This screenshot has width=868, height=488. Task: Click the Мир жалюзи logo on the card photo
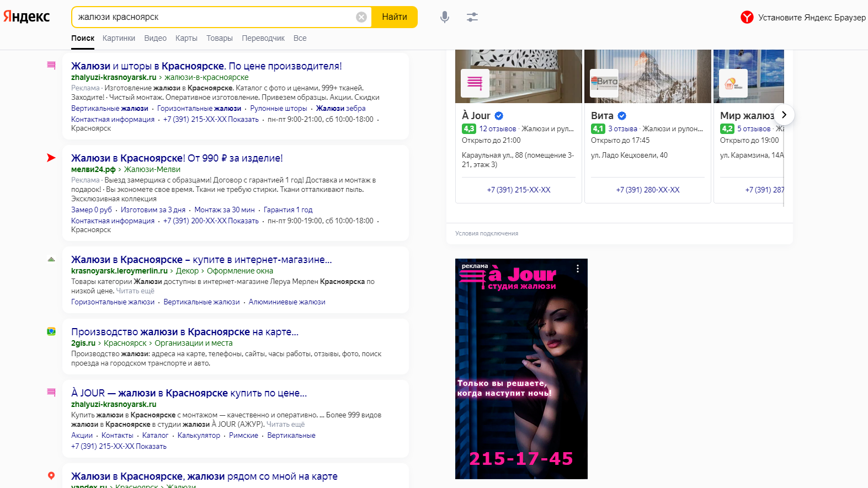pos(733,83)
